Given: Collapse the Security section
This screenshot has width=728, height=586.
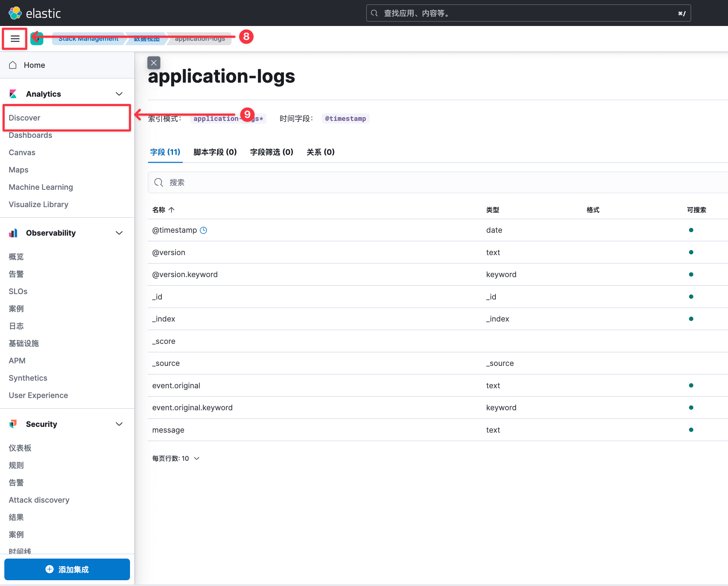Looking at the screenshot, I should point(119,424).
